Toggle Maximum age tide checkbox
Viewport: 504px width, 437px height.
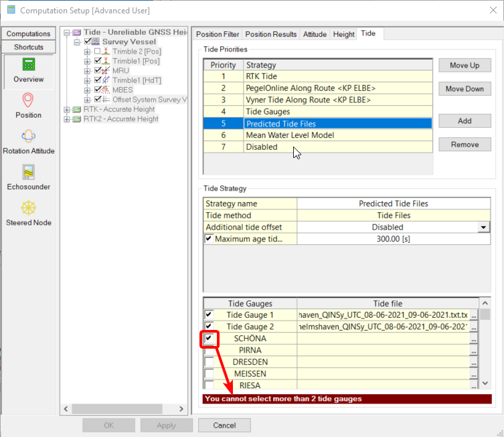(x=209, y=239)
